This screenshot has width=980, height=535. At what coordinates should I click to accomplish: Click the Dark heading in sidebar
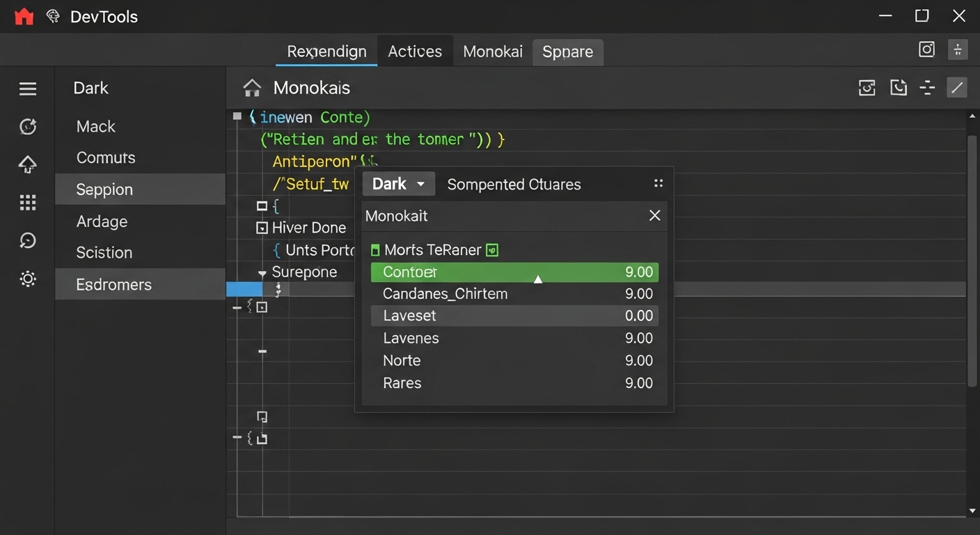(91, 88)
